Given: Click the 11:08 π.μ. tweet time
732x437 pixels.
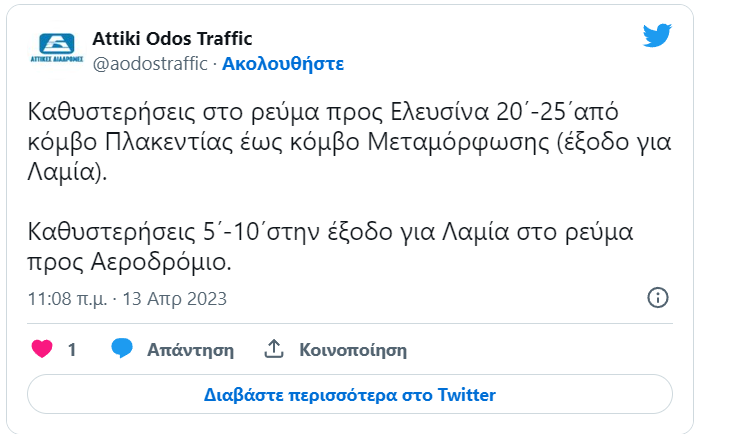Looking at the screenshot, I should pos(66,299).
